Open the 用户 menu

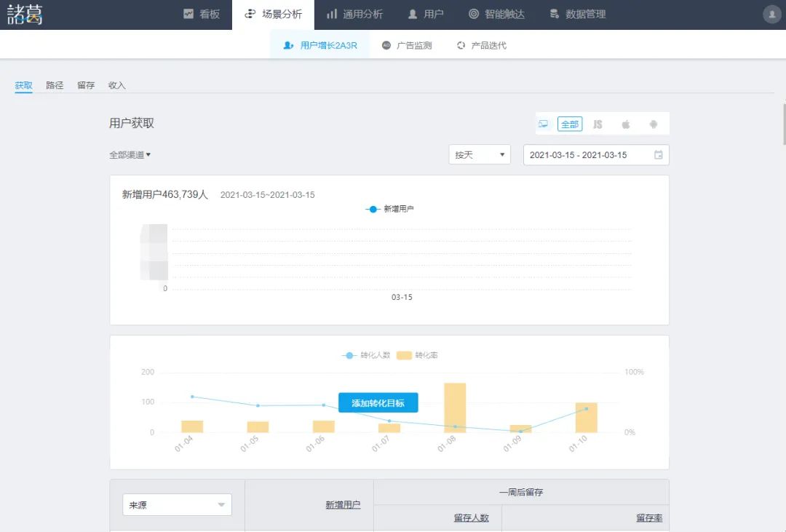(x=426, y=15)
